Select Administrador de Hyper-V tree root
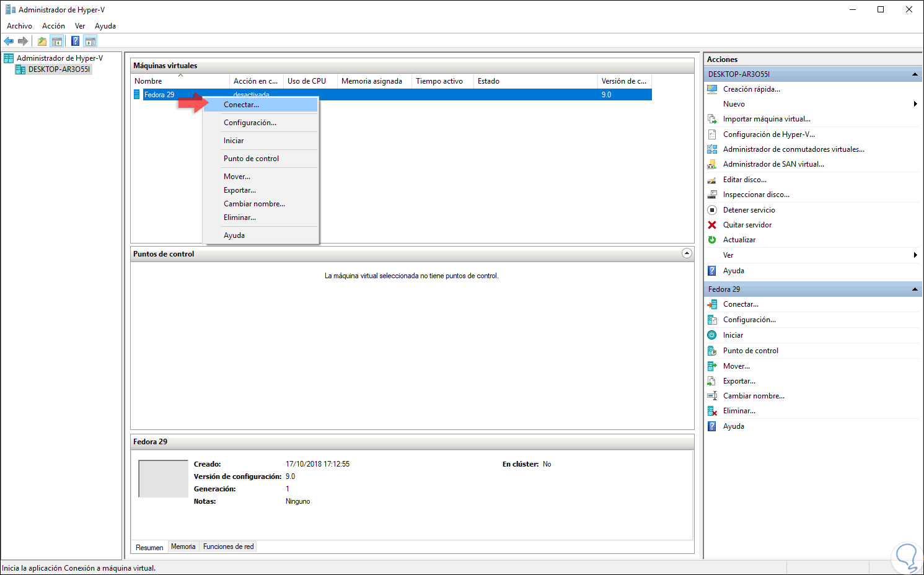 [59, 58]
